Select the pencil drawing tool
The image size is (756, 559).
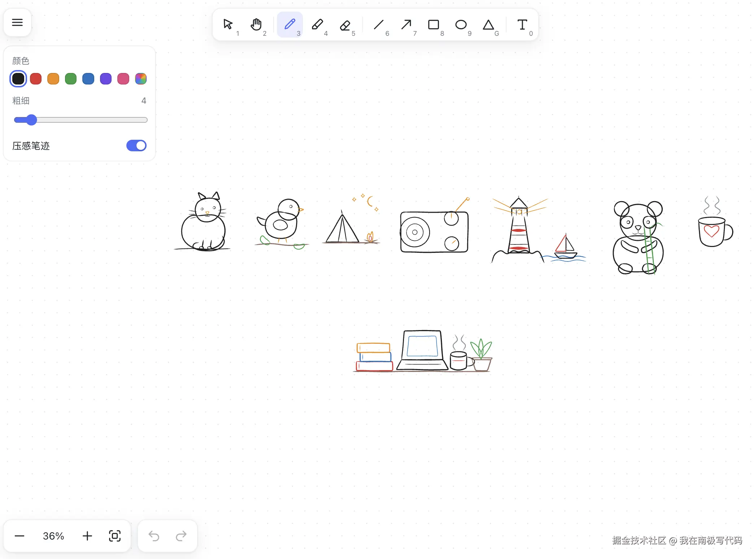click(290, 25)
